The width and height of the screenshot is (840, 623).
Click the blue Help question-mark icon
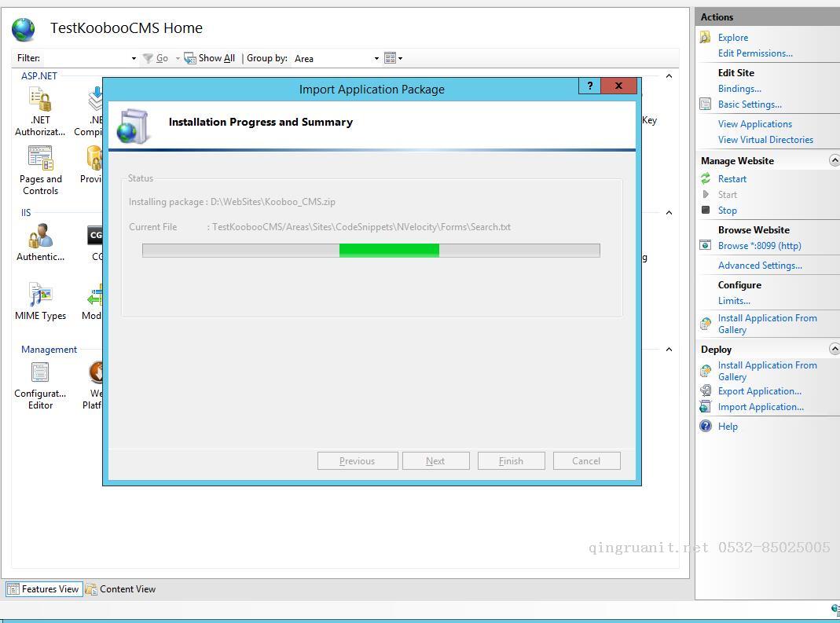pos(706,426)
